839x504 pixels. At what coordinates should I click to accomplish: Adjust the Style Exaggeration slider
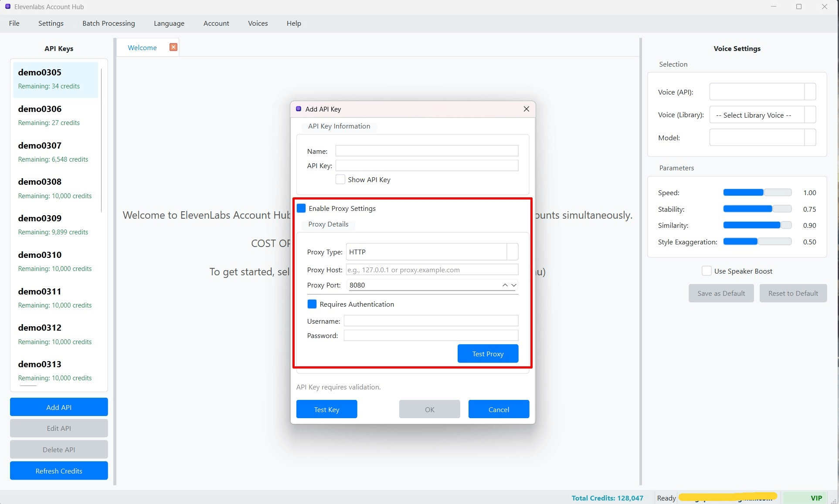coord(757,242)
